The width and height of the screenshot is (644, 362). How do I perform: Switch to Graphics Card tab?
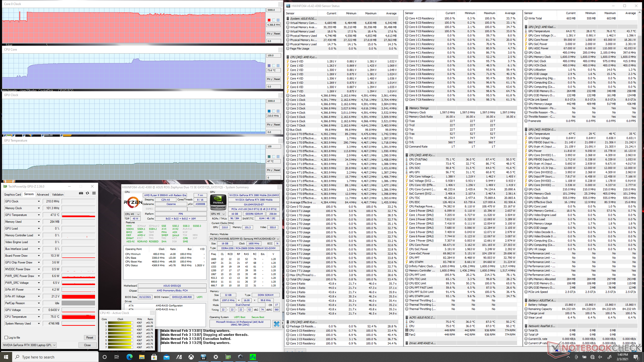click(x=12, y=194)
